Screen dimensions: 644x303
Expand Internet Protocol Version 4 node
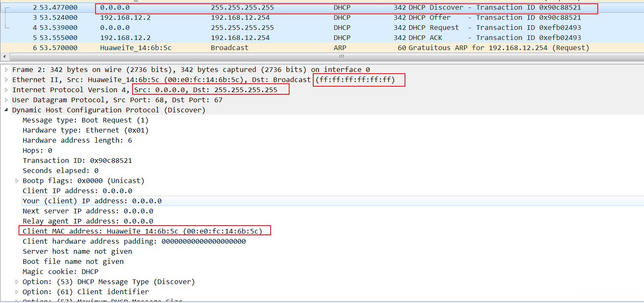tap(6, 90)
